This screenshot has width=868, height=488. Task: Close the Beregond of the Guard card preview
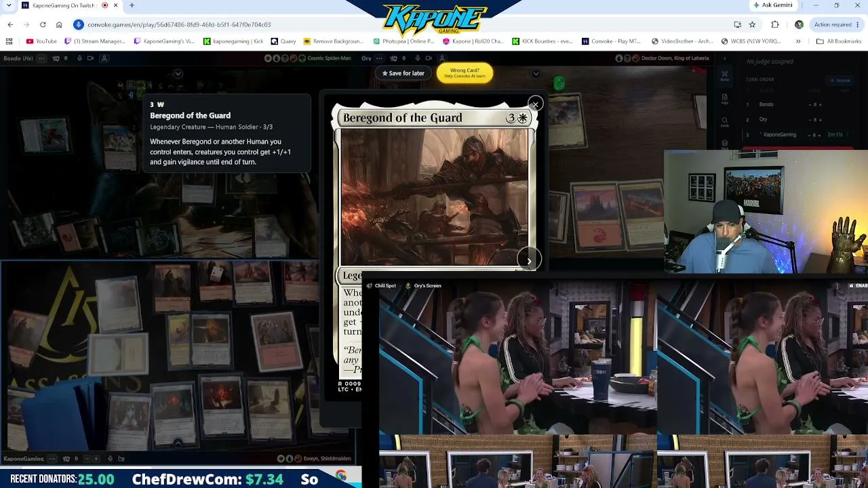pyautogui.click(x=535, y=104)
